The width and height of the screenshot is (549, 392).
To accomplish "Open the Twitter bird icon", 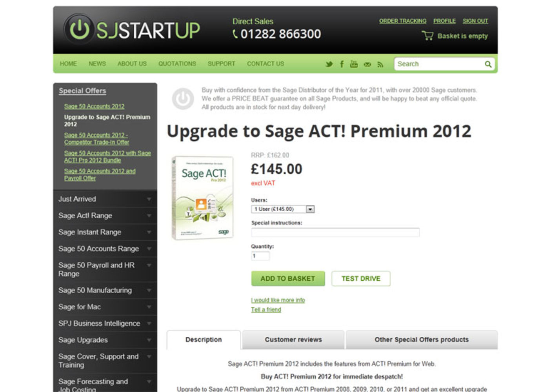I will click(329, 64).
